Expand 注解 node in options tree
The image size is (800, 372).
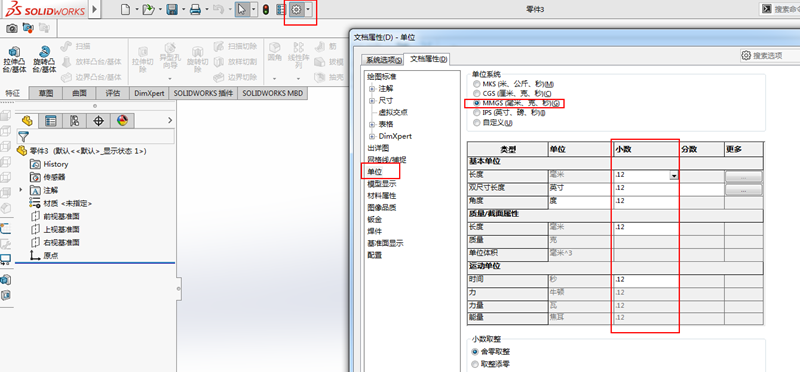point(372,89)
